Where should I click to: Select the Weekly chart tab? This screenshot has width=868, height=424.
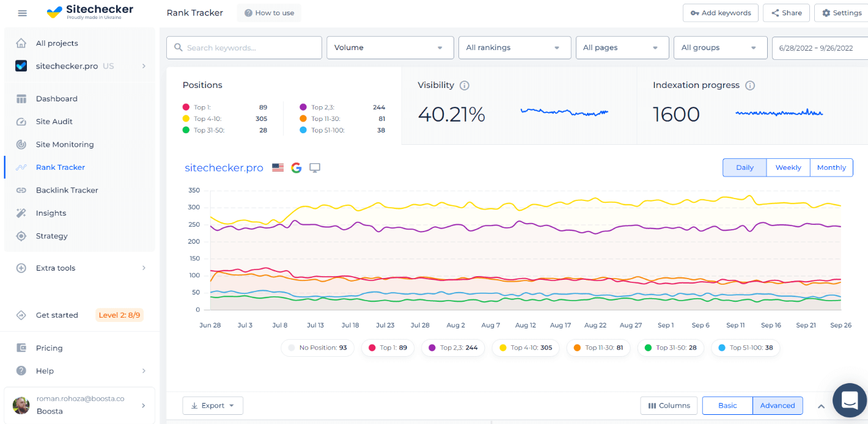click(788, 167)
